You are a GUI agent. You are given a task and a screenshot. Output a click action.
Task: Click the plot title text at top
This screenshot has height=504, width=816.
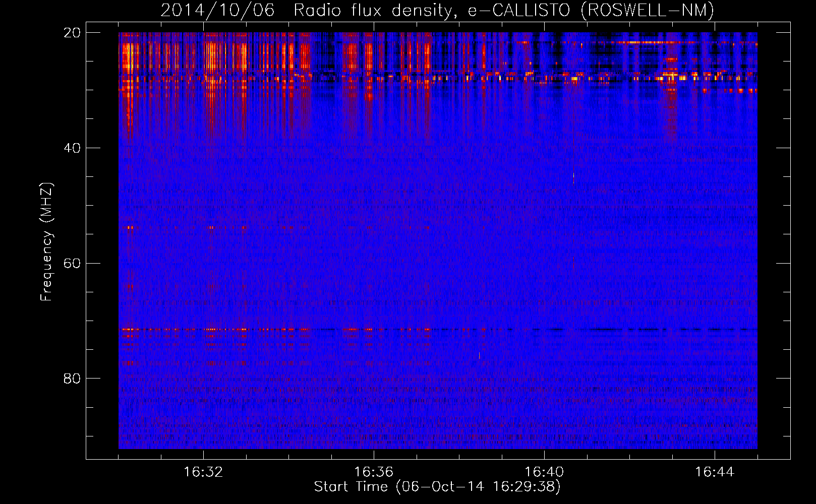pyautogui.click(x=437, y=10)
